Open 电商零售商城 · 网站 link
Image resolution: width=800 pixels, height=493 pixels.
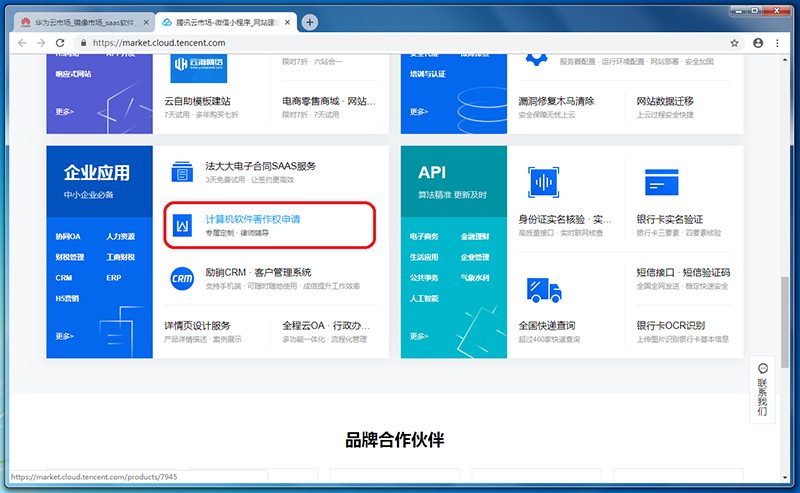pyautogui.click(x=329, y=101)
